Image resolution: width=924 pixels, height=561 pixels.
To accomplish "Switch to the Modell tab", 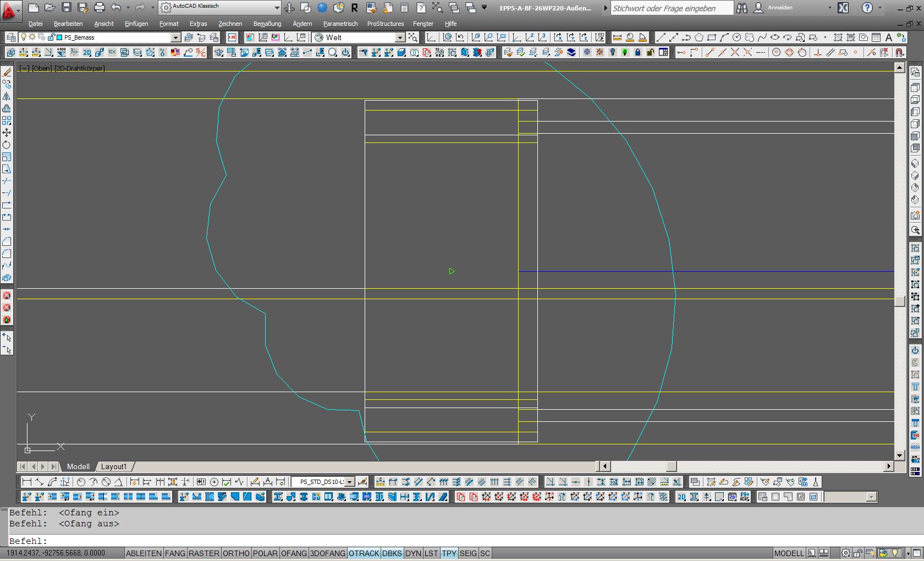I will point(78,466).
